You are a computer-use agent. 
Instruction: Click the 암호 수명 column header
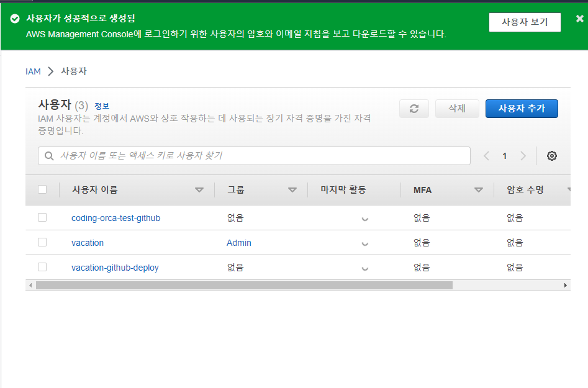pyautogui.click(x=525, y=190)
